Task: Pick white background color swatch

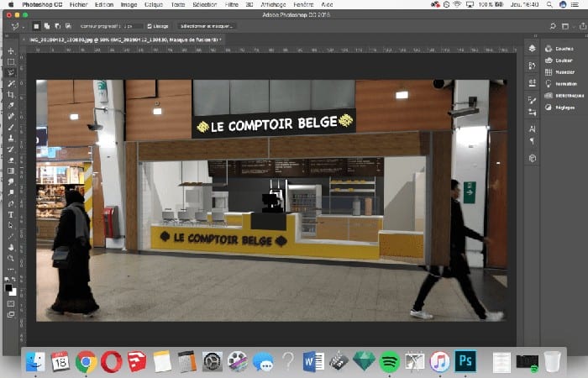Action: coord(13,292)
